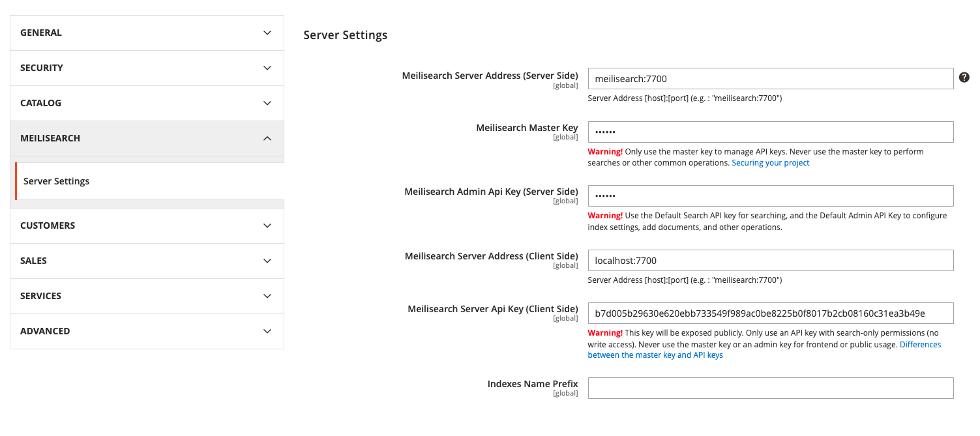Focus the Server Address (Client Side) field

(x=771, y=260)
